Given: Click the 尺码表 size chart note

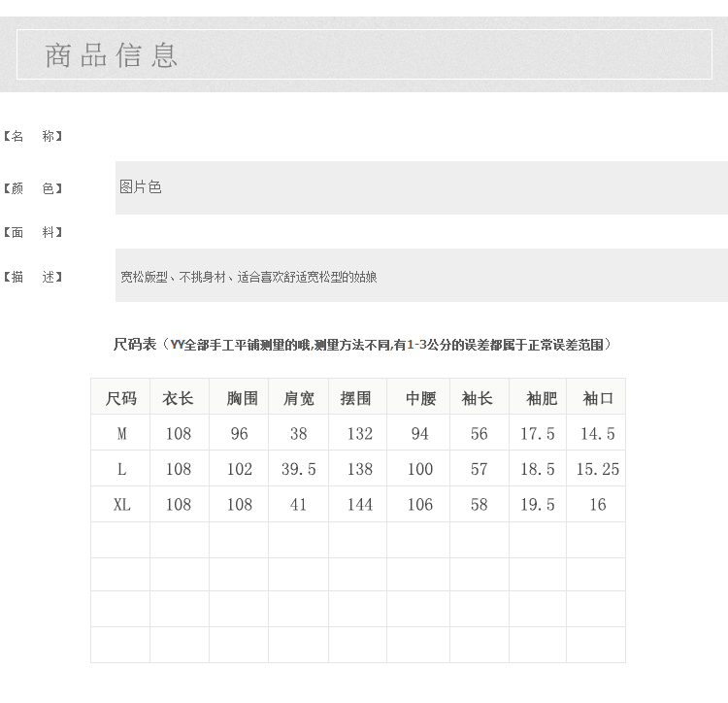Looking at the screenshot, I should [362, 345].
